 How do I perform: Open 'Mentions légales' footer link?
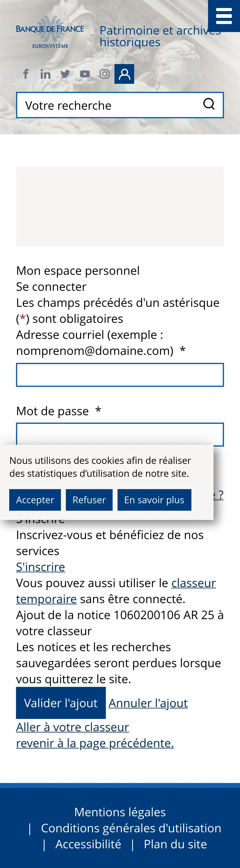click(x=120, y=812)
